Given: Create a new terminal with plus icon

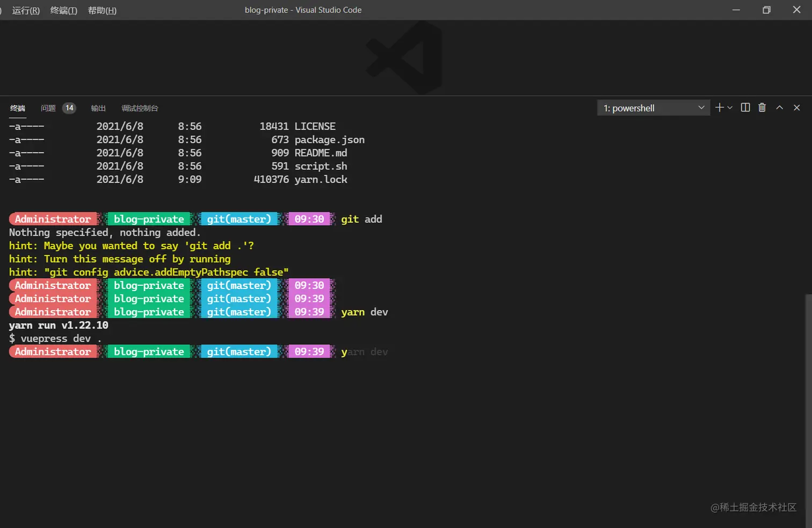Looking at the screenshot, I should click(x=720, y=107).
